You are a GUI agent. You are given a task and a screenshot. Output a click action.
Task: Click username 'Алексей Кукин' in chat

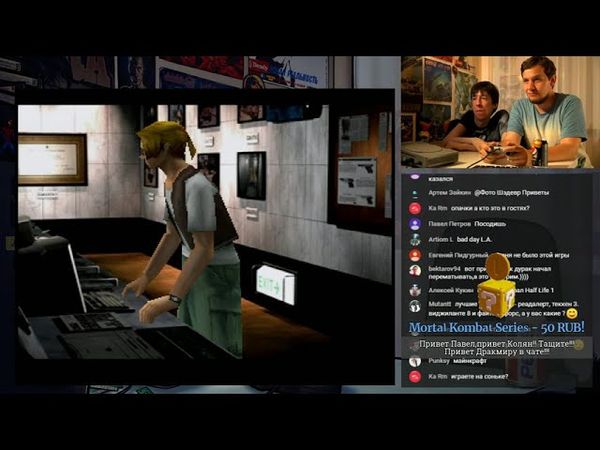[x=450, y=290]
